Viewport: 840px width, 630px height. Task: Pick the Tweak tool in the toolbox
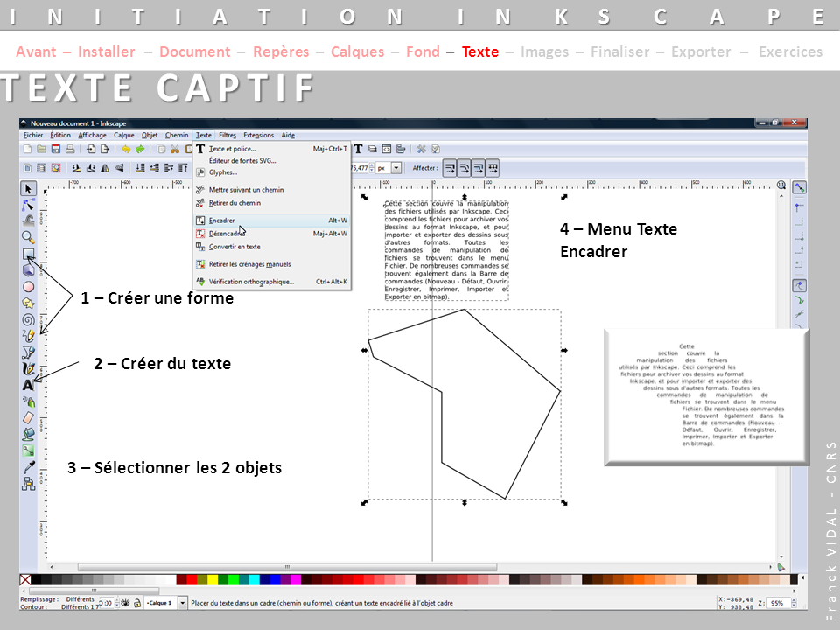[28, 220]
